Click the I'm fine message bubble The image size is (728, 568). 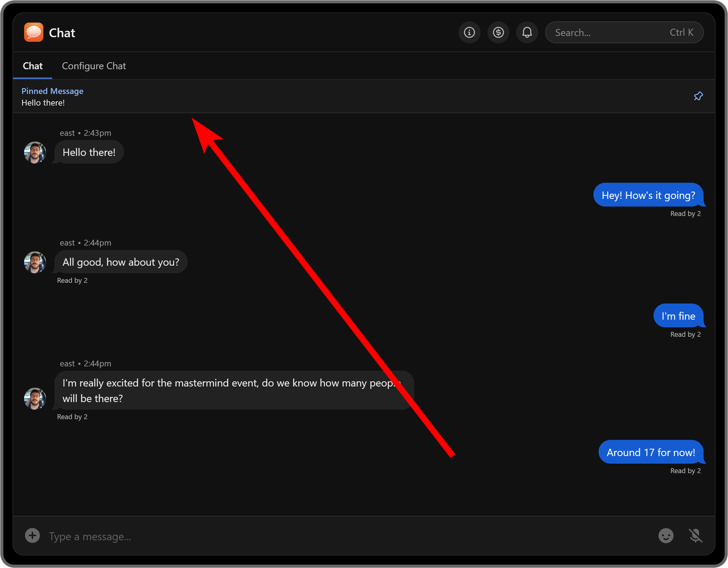(x=678, y=316)
